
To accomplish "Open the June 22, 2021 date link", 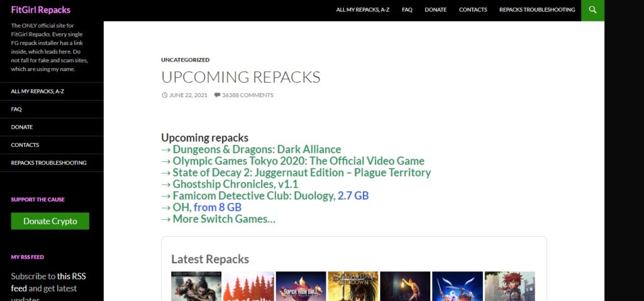I will point(188,95).
